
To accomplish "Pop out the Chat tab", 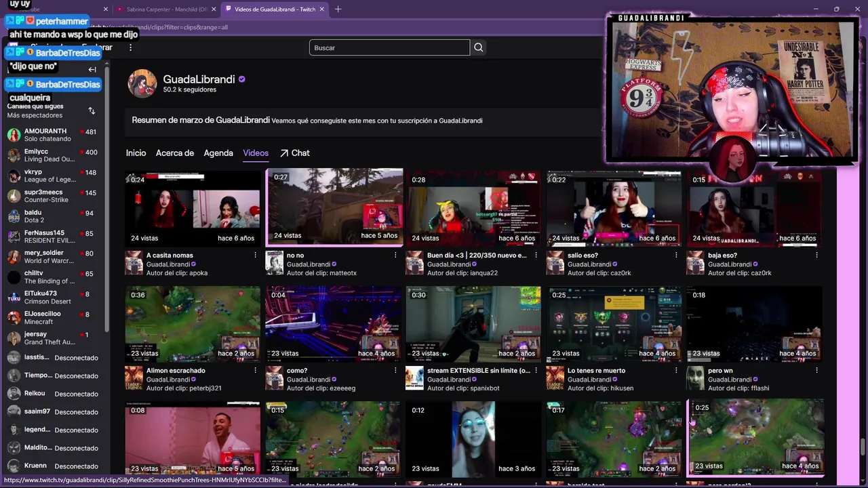I will (x=294, y=153).
